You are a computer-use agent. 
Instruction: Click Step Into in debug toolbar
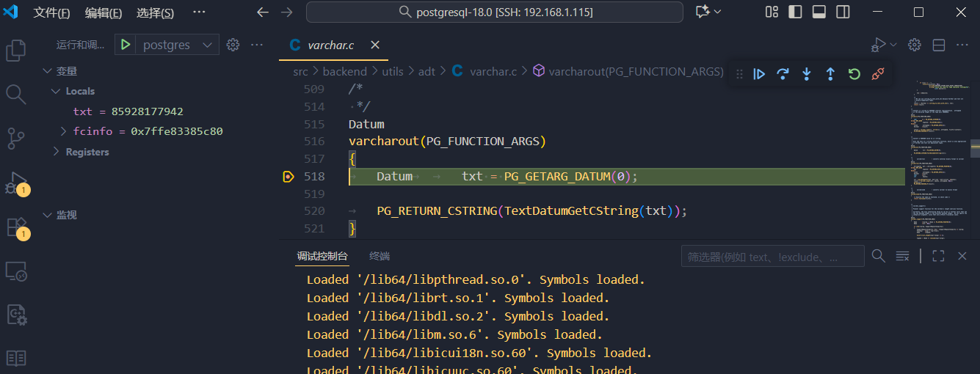click(x=807, y=74)
